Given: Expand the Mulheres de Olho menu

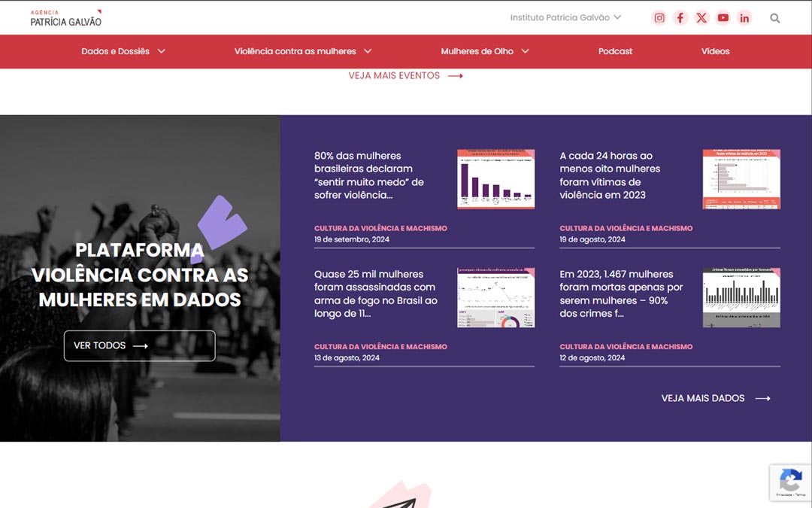Looking at the screenshot, I should click(485, 51).
